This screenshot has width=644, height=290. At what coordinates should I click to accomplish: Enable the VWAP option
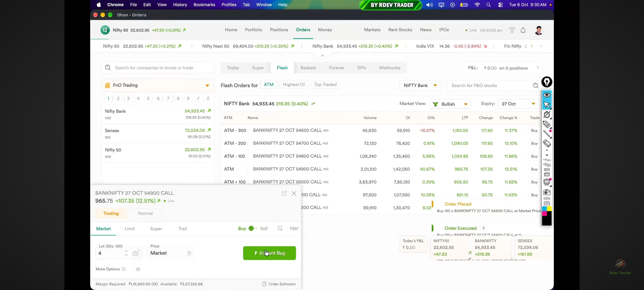(294, 229)
